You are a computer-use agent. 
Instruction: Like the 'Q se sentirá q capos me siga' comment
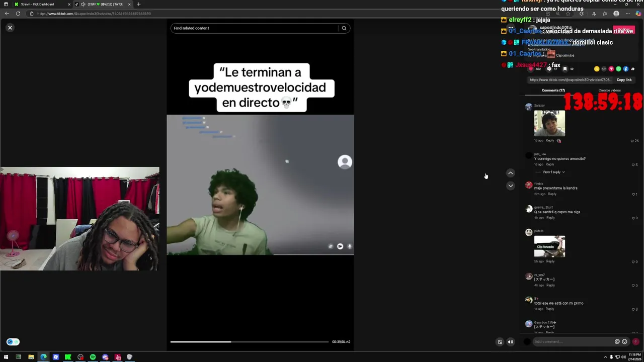(633, 218)
